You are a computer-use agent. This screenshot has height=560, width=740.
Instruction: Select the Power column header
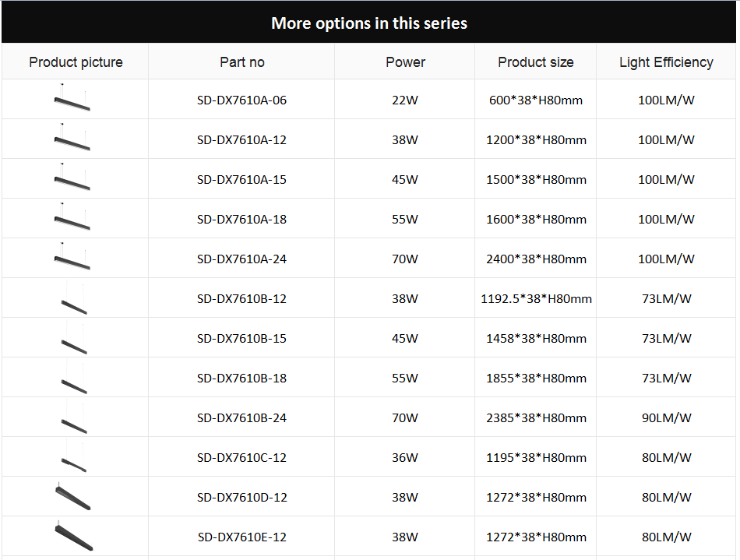(405, 62)
